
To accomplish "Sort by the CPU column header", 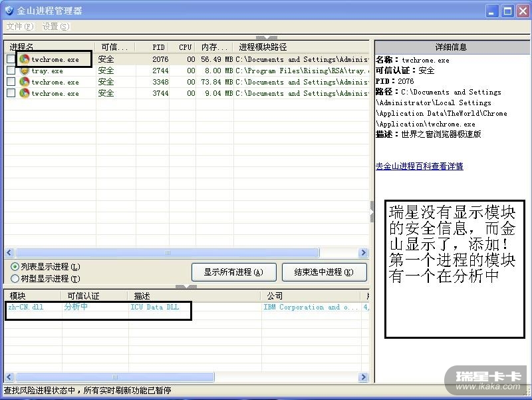I will click(182, 47).
